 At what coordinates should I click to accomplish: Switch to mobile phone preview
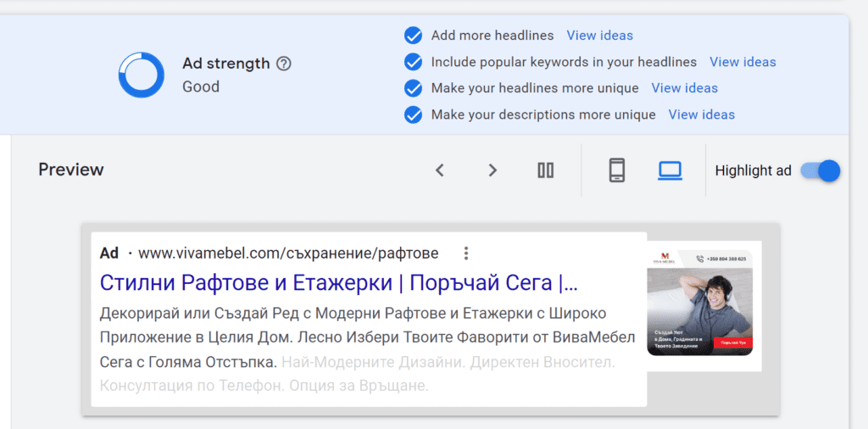(x=617, y=170)
